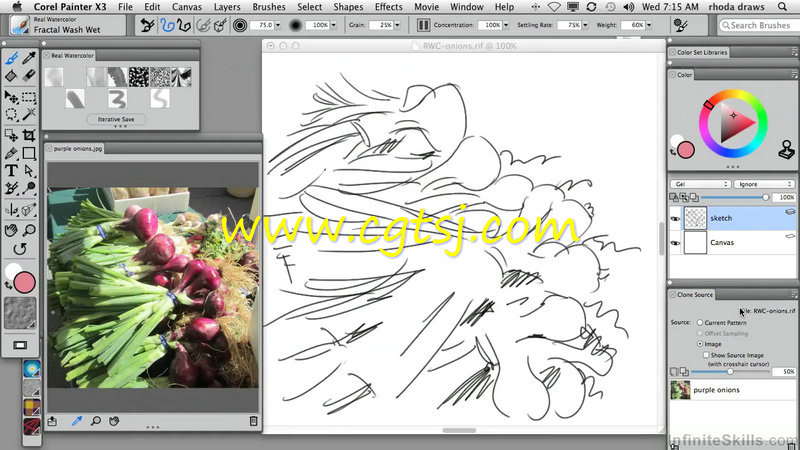The height and width of the screenshot is (450, 800).
Task: Enable Straight Line Strokes in property bar
Action: tap(184, 25)
